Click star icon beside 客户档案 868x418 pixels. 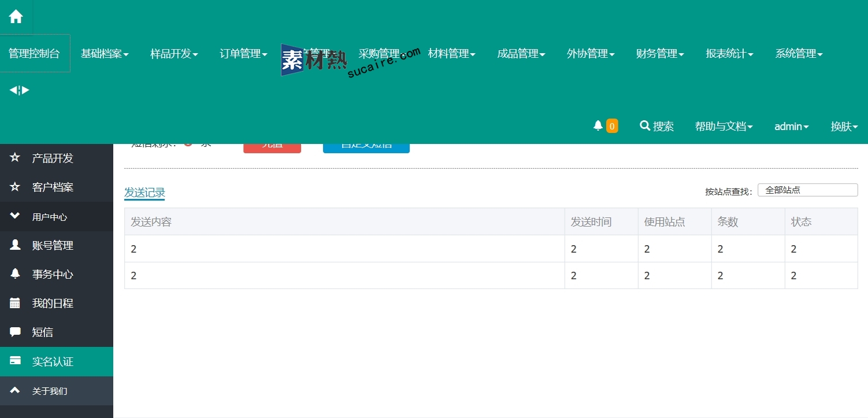point(15,187)
